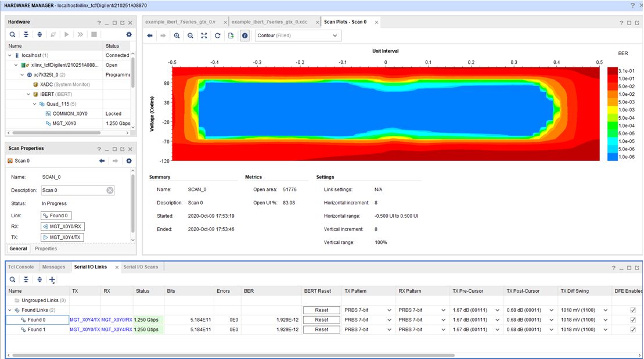The height and width of the screenshot is (359, 644).
Task: Fit the scan plot to window
Action: 204,36
